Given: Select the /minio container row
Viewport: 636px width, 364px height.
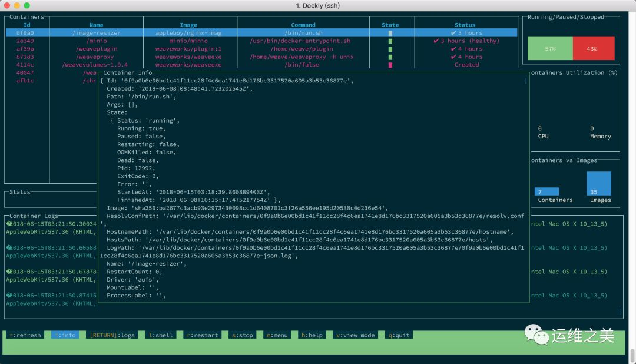Looking at the screenshot, I should tap(261, 41).
